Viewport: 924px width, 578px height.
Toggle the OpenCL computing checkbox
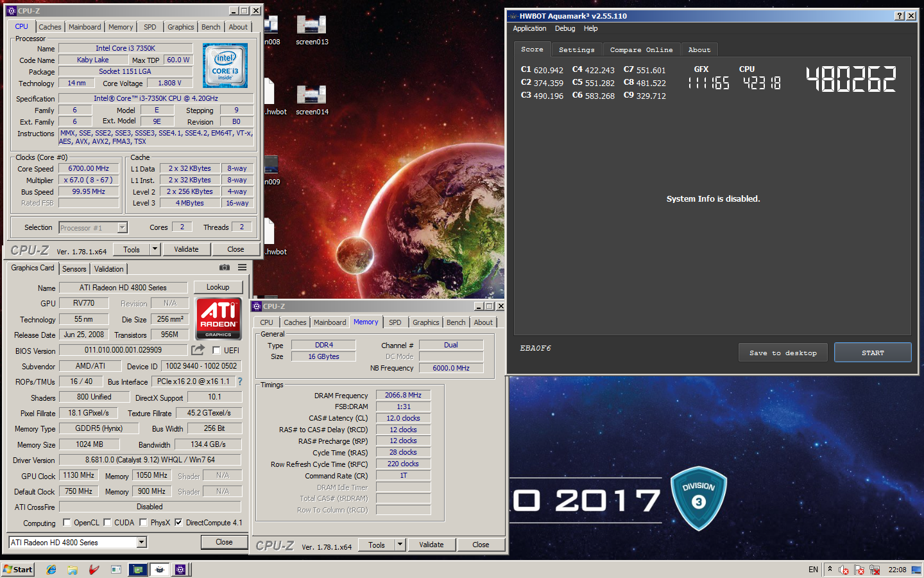pos(67,522)
